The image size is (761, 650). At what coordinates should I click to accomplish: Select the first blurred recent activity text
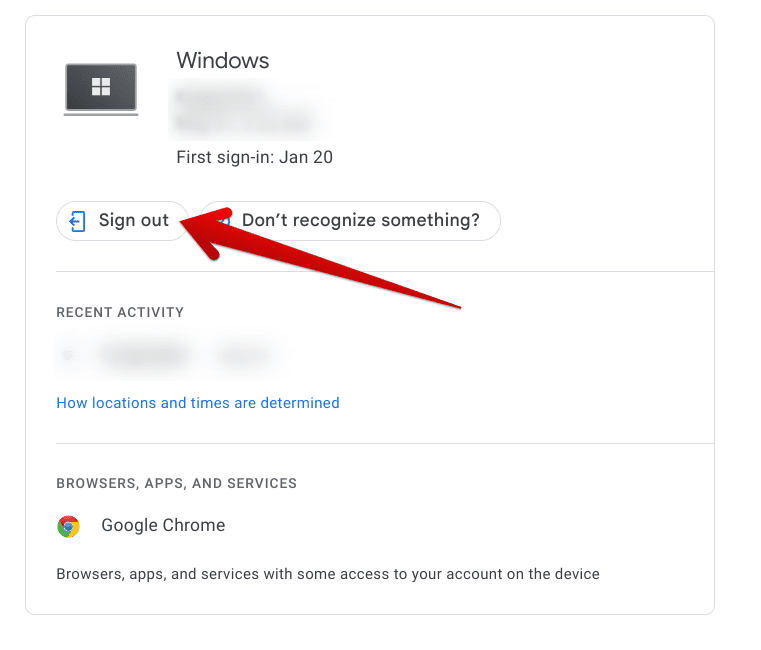pyautogui.click(x=144, y=354)
